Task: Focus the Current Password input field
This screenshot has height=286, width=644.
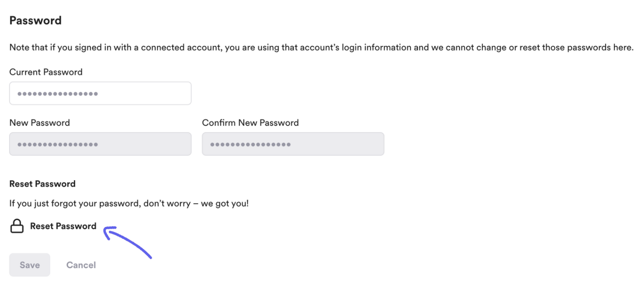Action: coord(100,93)
